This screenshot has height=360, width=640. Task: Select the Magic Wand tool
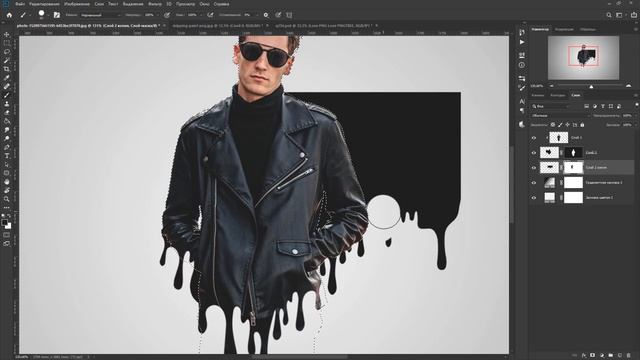click(x=7, y=60)
